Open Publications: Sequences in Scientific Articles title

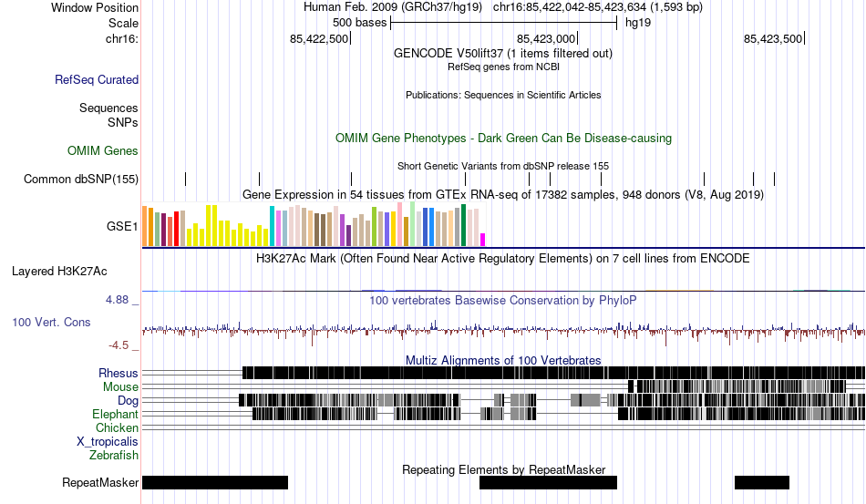(503, 95)
